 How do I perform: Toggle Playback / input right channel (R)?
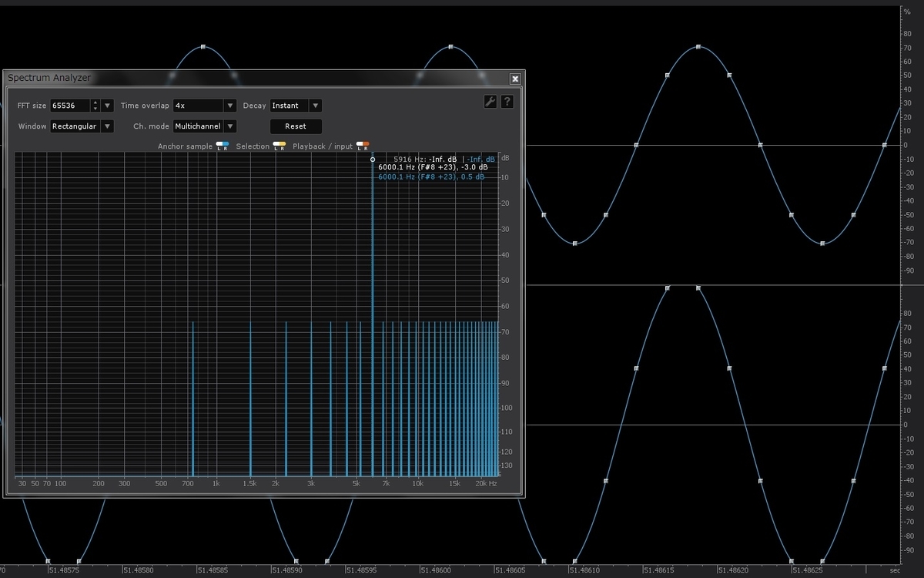pos(366,146)
